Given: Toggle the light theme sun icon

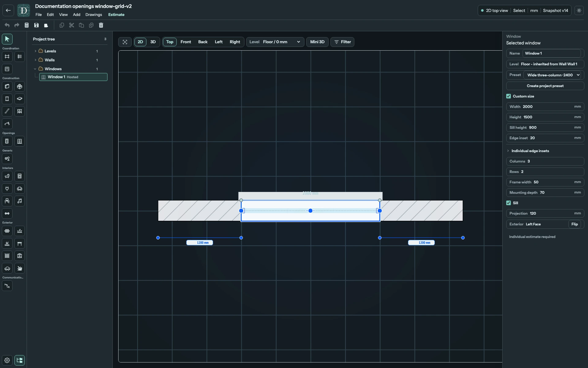Looking at the screenshot, I should click(x=579, y=10).
